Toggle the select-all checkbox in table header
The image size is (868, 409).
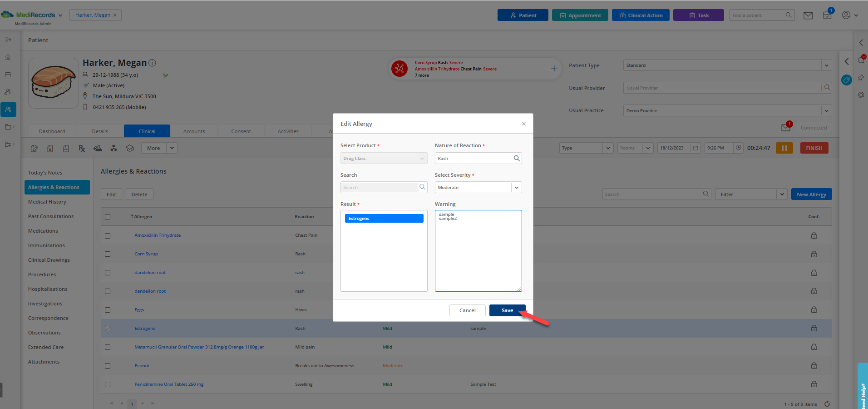[x=108, y=217]
